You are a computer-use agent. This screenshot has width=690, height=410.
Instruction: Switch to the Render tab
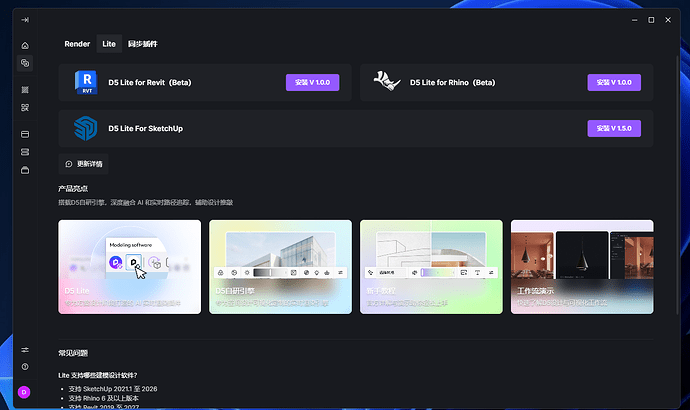click(x=77, y=44)
